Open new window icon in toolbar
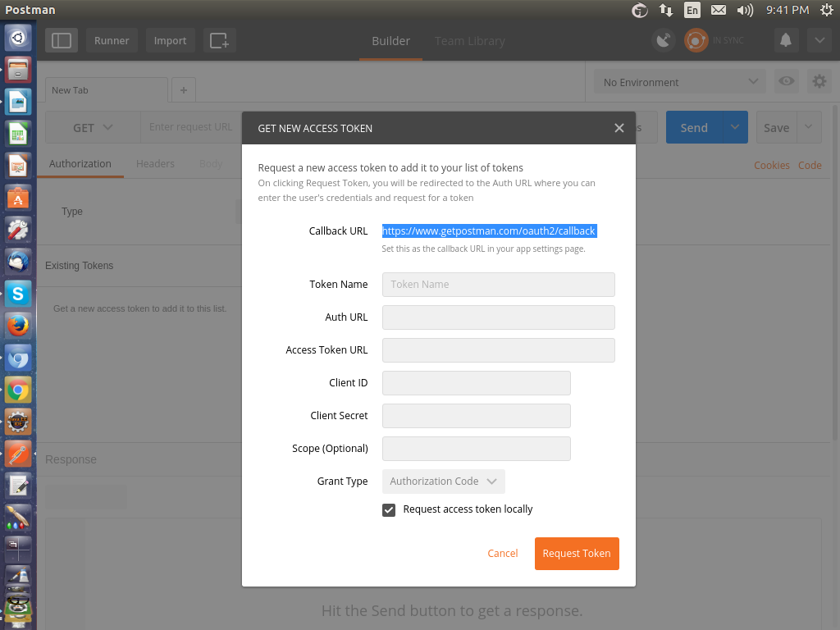The height and width of the screenshot is (630, 840). pyautogui.click(x=220, y=41)
